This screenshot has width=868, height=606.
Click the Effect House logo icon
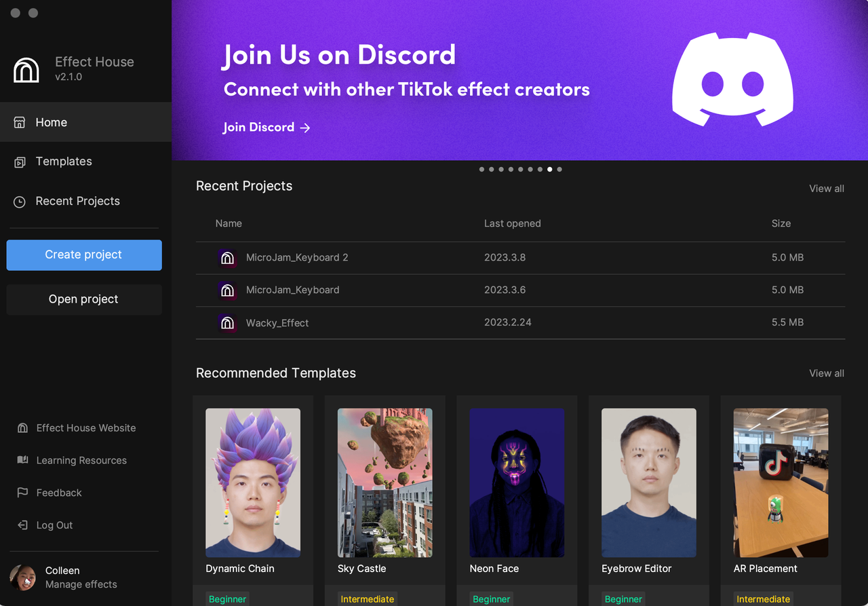(26, 70)
